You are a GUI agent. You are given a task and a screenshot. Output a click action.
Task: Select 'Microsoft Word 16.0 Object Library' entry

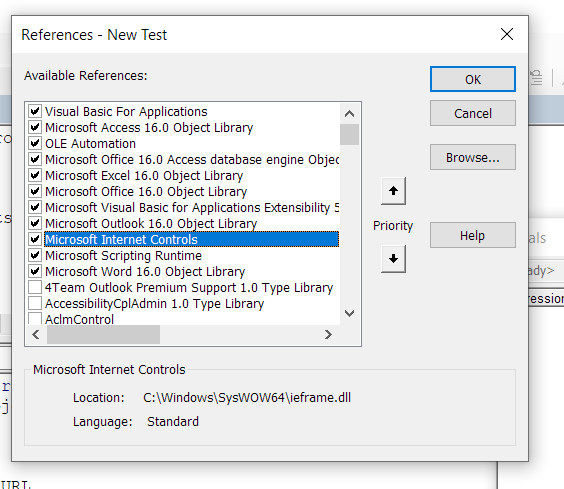click(145, 271)
